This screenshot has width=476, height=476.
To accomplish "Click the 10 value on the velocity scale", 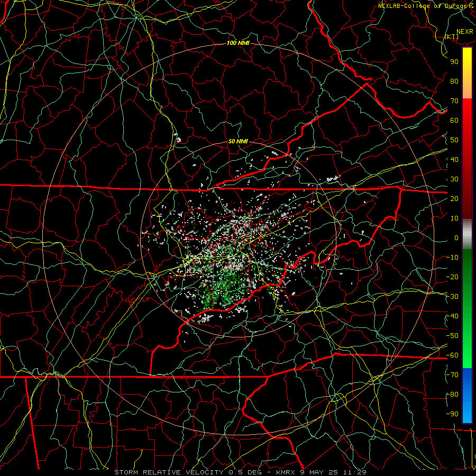I will [454, 218].
